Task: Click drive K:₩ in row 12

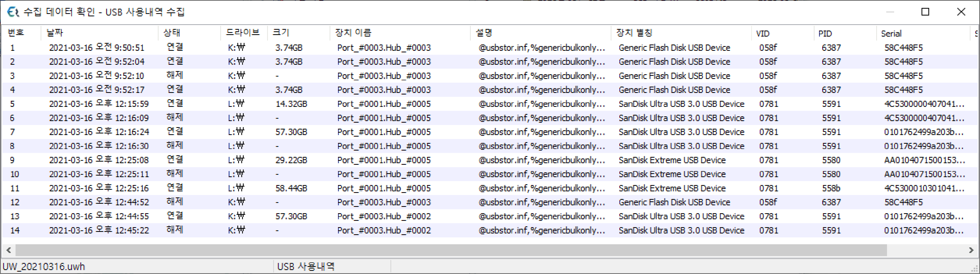Action: [236, 202]
